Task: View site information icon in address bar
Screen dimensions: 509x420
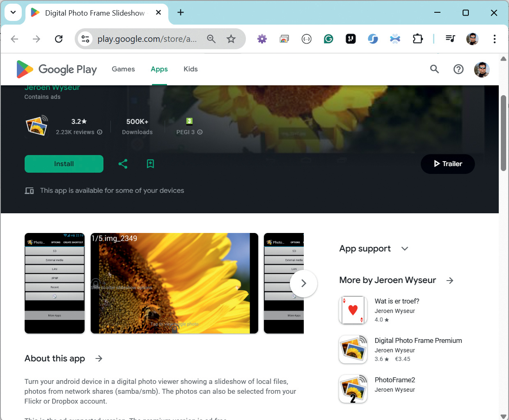Action: click(x=85, y=39)
